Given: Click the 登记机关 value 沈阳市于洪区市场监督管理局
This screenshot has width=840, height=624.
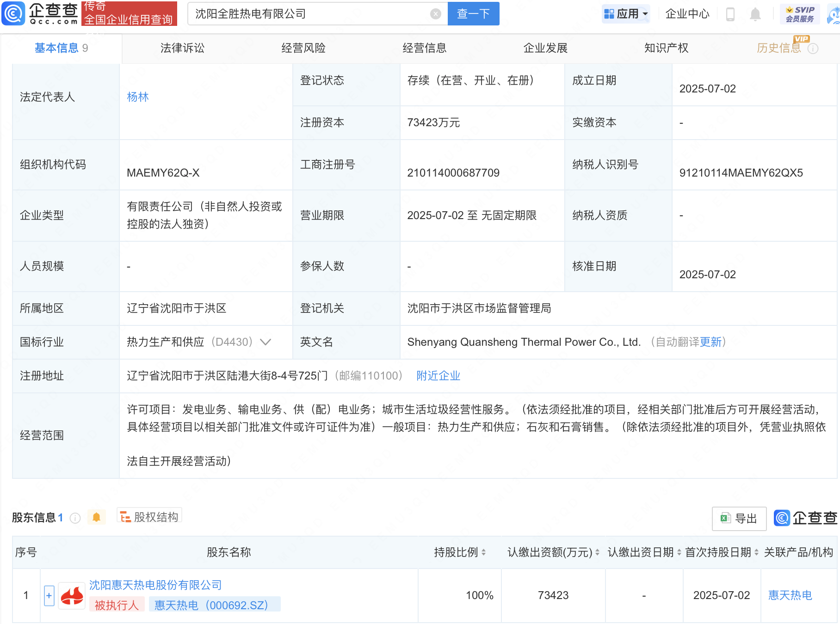Looking at the screenshot, I should coord(479,308).
